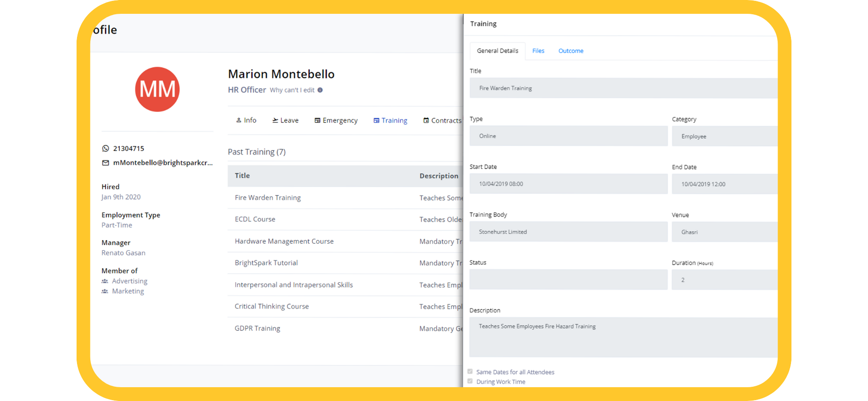Image resolution: width=868 pixels, height=401 pixels.
Task: Click the info icon beside "Why can't I edit"
Action: pyautogui.click(x=320, y=90)
